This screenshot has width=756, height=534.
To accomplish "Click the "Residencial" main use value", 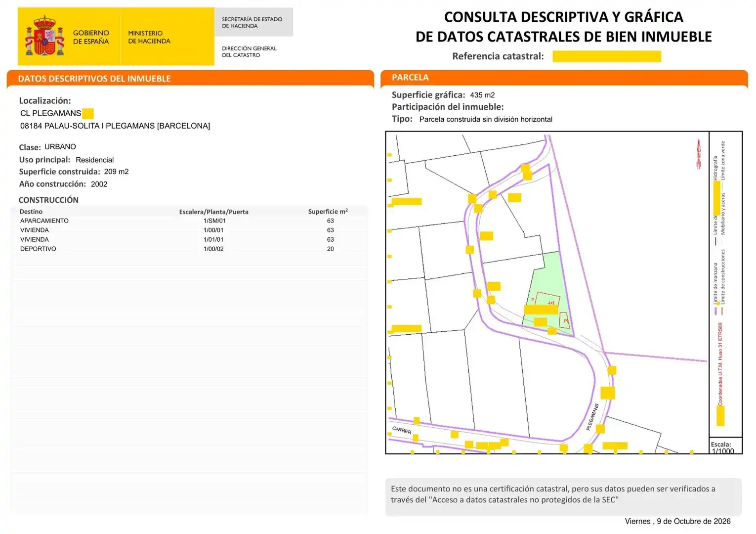I will 95,160.
